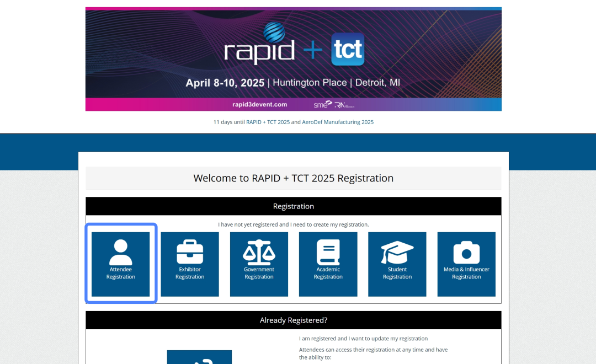Screen dimensions: 596x364
Task: Pick the Student Registration graduation cap icon
Action: [x=397, y=252]
